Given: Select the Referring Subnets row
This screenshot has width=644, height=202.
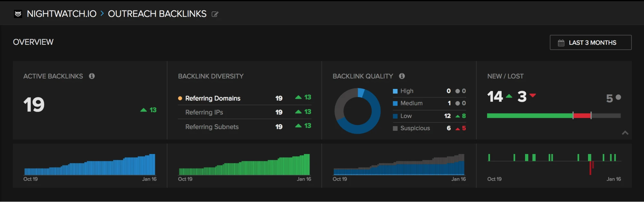Looking at the screenshot, I should coord(212,127).
